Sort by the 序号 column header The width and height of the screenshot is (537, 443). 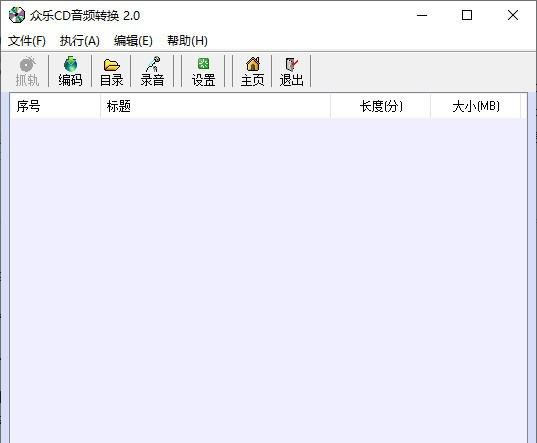tap(55, 106)
